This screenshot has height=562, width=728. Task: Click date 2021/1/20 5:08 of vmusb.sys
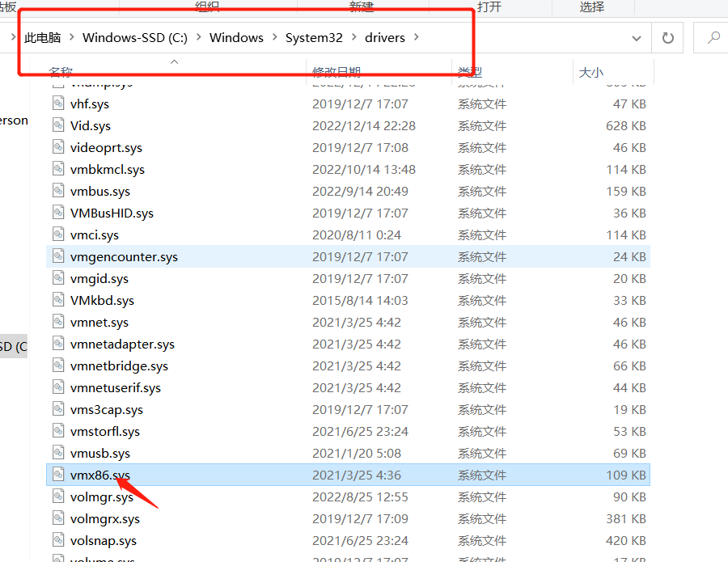pos(357,454)
